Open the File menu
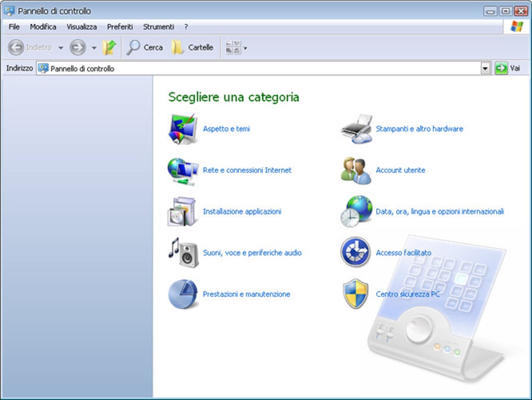The width and height of the screenshot is (532, 400). pyautogui.click(x=14, y=27)
